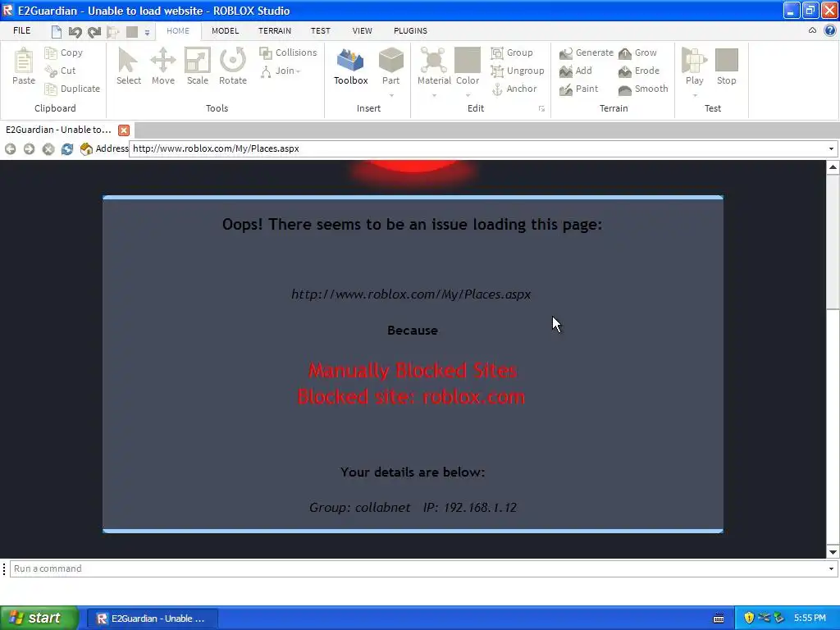The width and height of the screenshot is (840, 630).
Task: Toggle the Collisions option
Action: pyautogui.click(x=288, y=52)
